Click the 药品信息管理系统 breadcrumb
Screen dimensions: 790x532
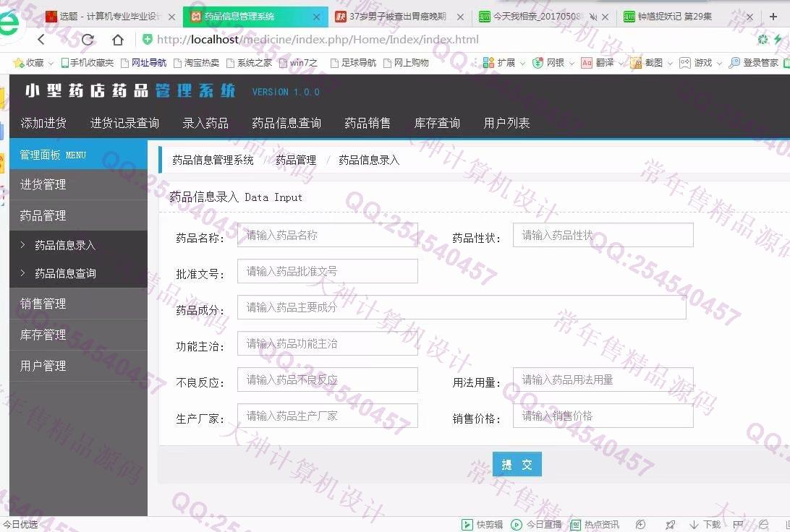tap(213, 160)
